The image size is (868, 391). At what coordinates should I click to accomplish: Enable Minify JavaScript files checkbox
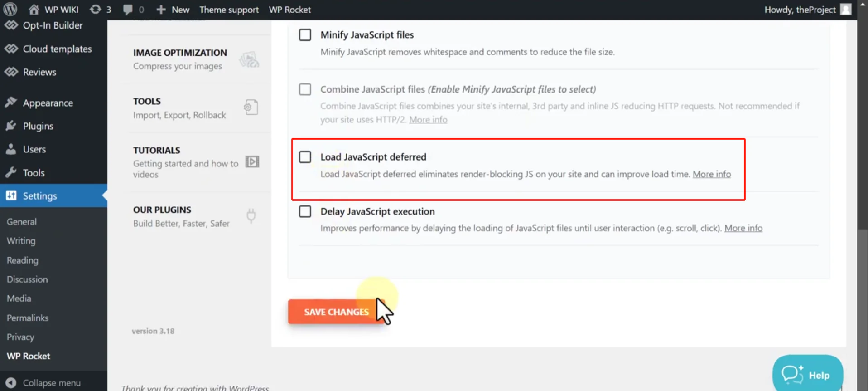click(x=305, y=35)
